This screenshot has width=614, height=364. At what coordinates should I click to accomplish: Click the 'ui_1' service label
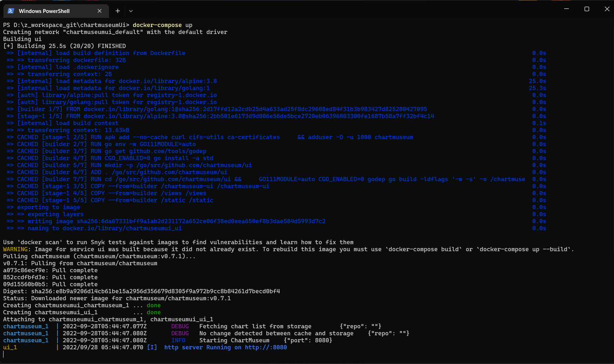[10, 347]
